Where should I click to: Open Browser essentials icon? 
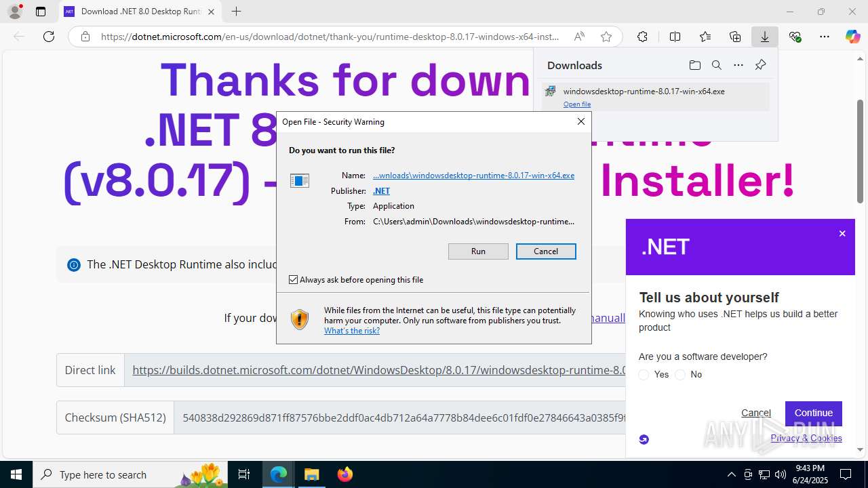pos(795,37)
